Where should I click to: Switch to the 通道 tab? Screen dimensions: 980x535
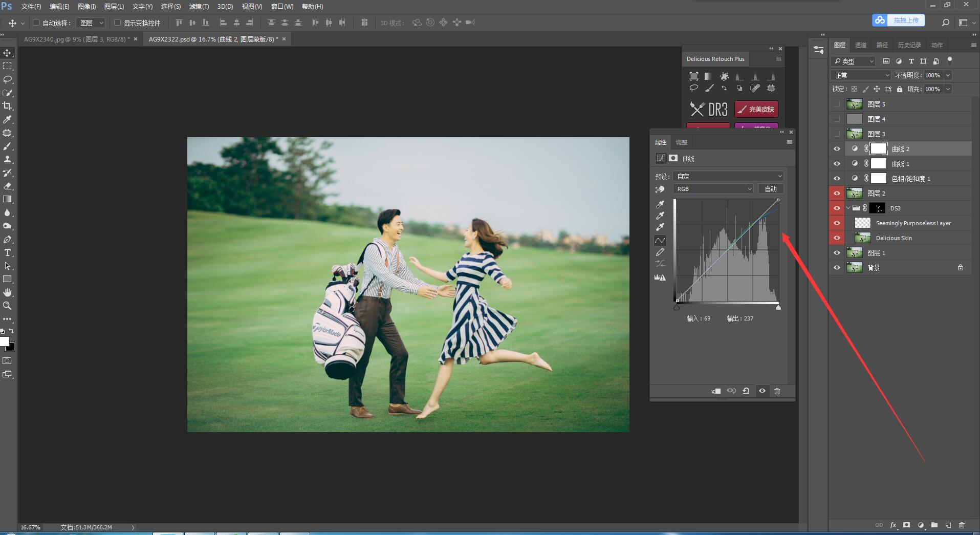click(x=861, y=45)
